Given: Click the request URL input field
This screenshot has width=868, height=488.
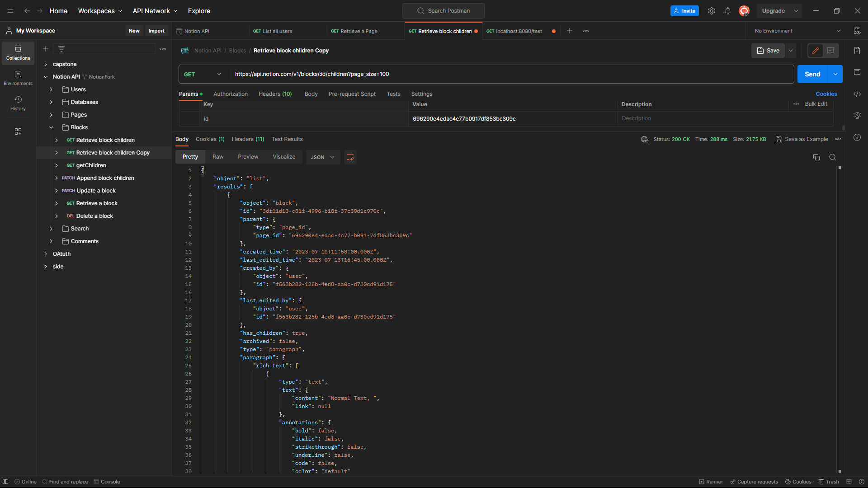Looking at the screenshot, I should [x=497, y=74].
